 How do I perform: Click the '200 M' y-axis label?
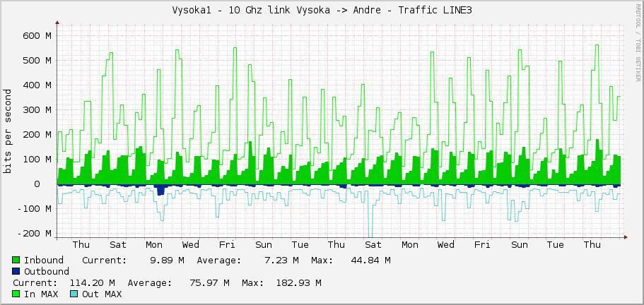click(x=37, y=134)
